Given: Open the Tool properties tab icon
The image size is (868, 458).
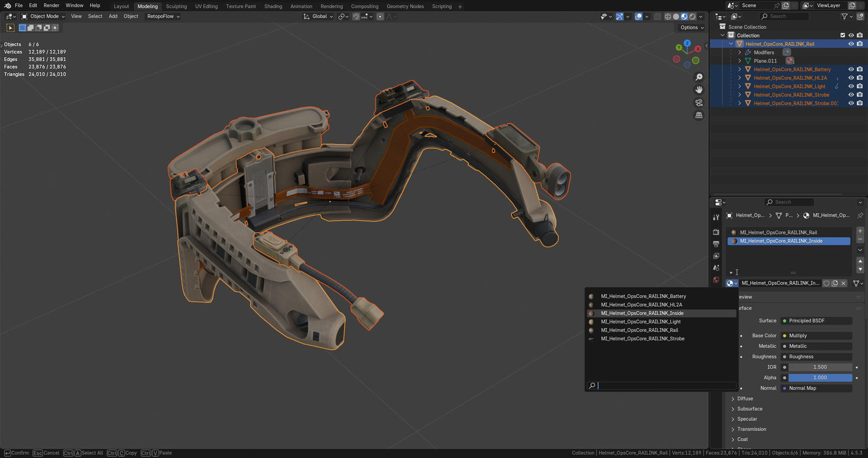Looking at the screenshot, I should (716, 217).
